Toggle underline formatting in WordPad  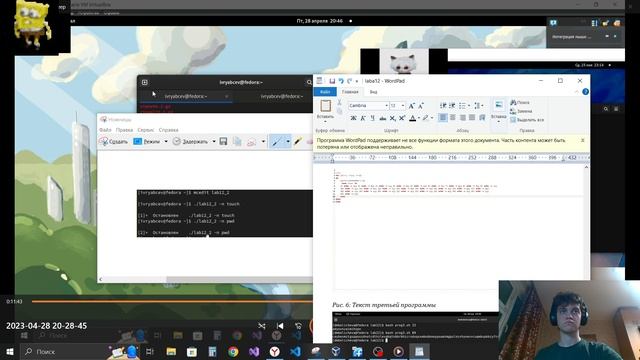tap(372, 118)
